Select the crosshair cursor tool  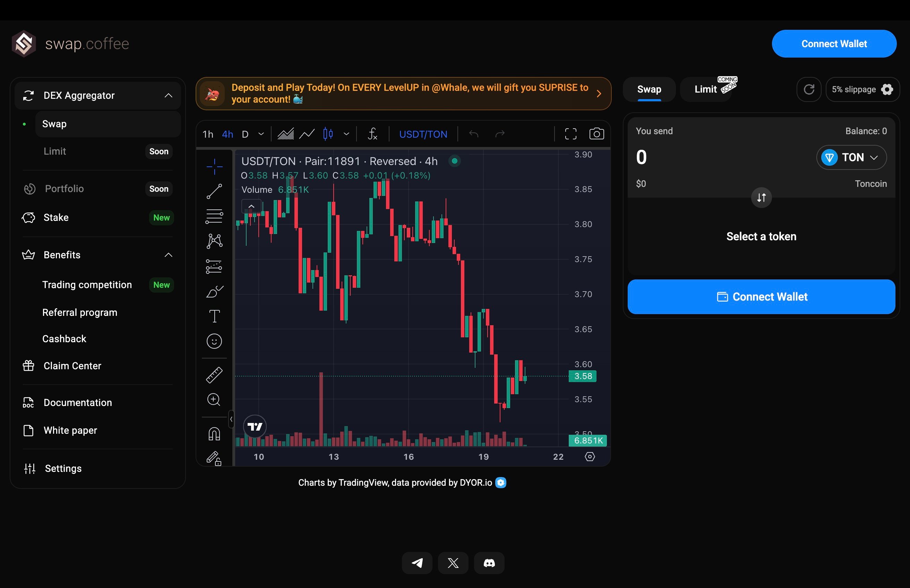(214, 166)
